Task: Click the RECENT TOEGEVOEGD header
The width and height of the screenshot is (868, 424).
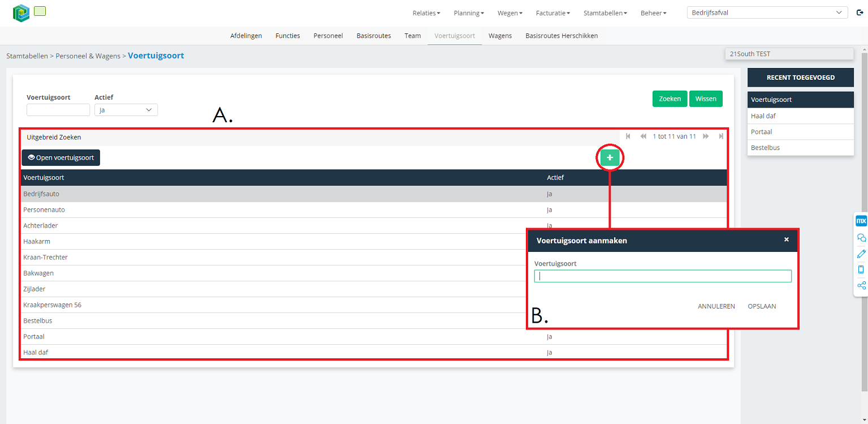Action: pos(800,78)
